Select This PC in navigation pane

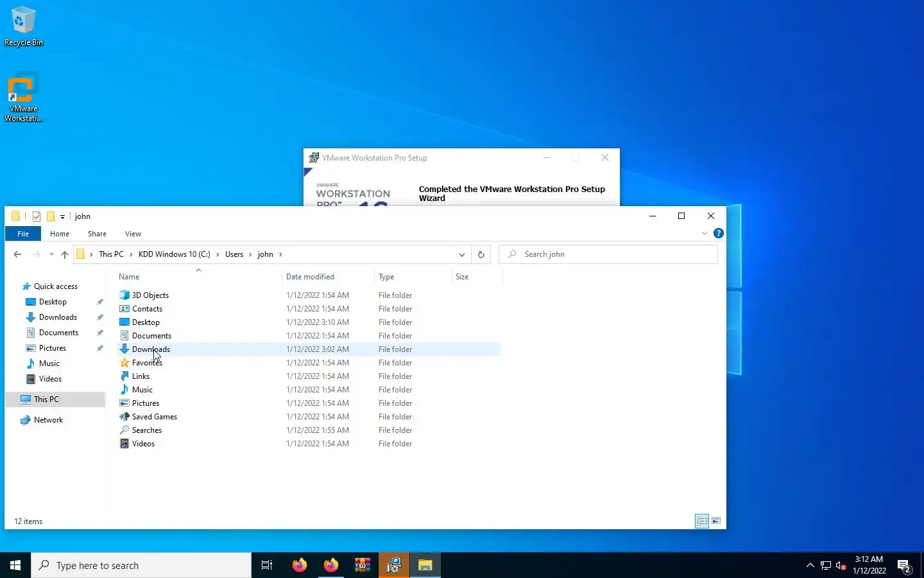click(55, 399)
